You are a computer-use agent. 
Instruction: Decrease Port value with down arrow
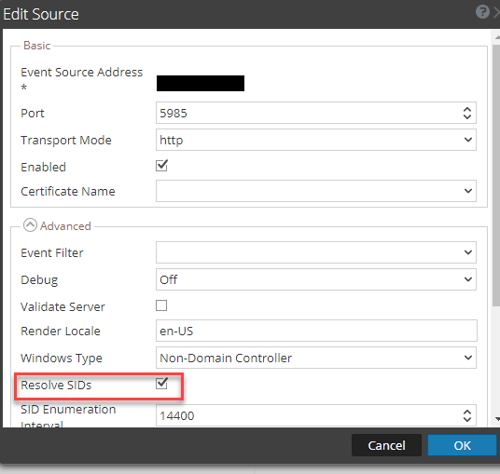[467, 116]
